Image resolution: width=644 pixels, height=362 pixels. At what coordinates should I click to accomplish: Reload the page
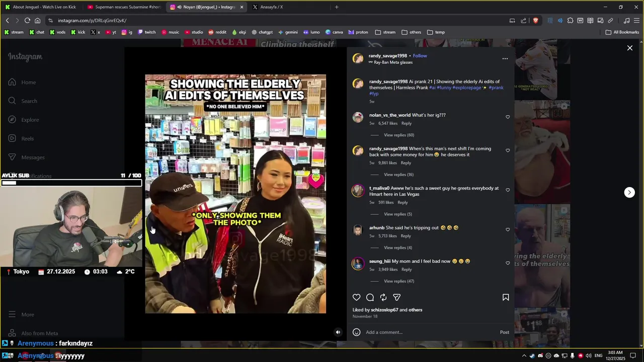pyautogui.click(x=27, y=21)
